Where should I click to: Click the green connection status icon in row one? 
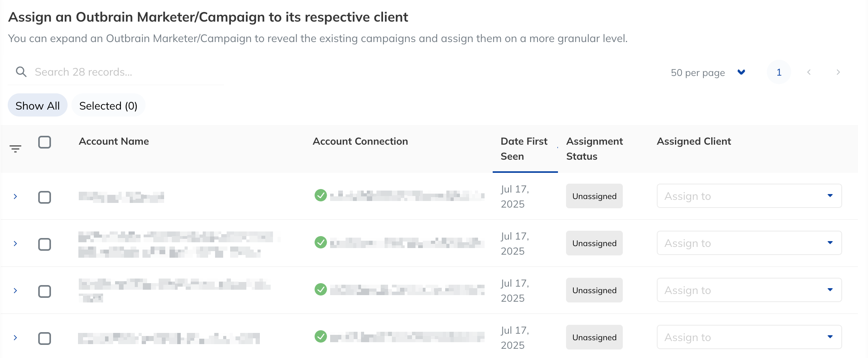[x=321, y=196]
